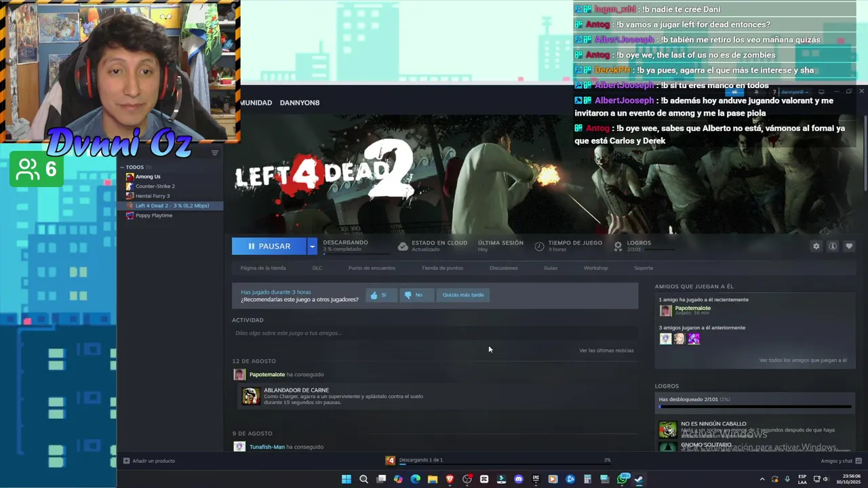The height and width of the screenshot is (488, 868).
Task: Open Papotemalote activity profile link
Action: pyautogui.click(x=267, y=374)
